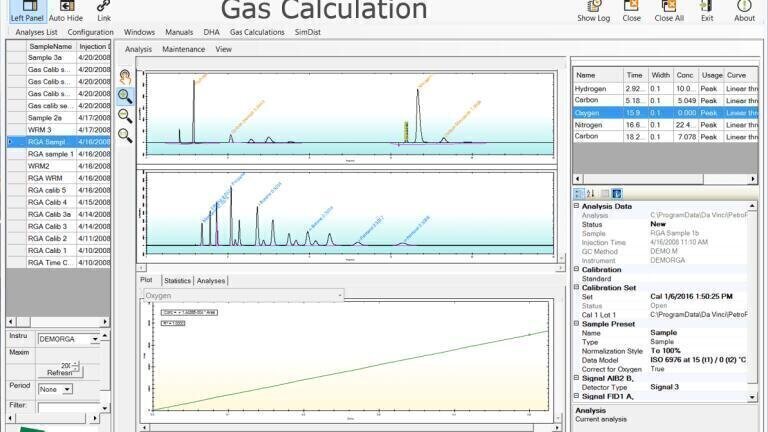This screenshot has height=432, width=768.
Task: Collapse the Sample Preset section
Action: [576, 324]
